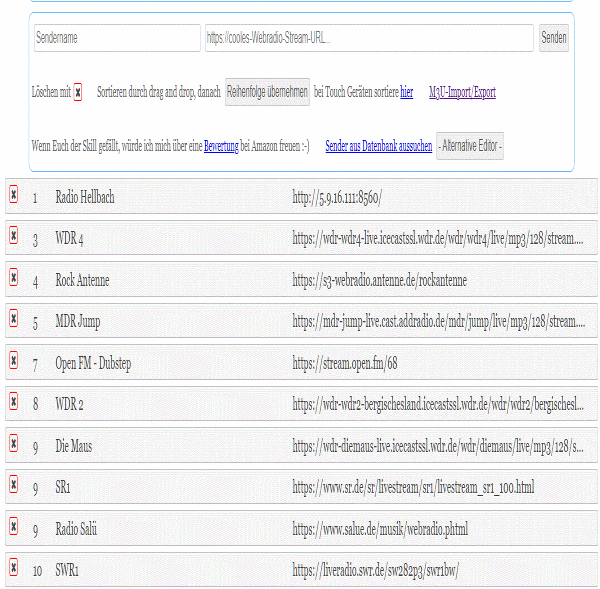The height and width of the screenshot is (589, 600).
Task: Delete the MDR Jump entry
Action: coord(13,318)
